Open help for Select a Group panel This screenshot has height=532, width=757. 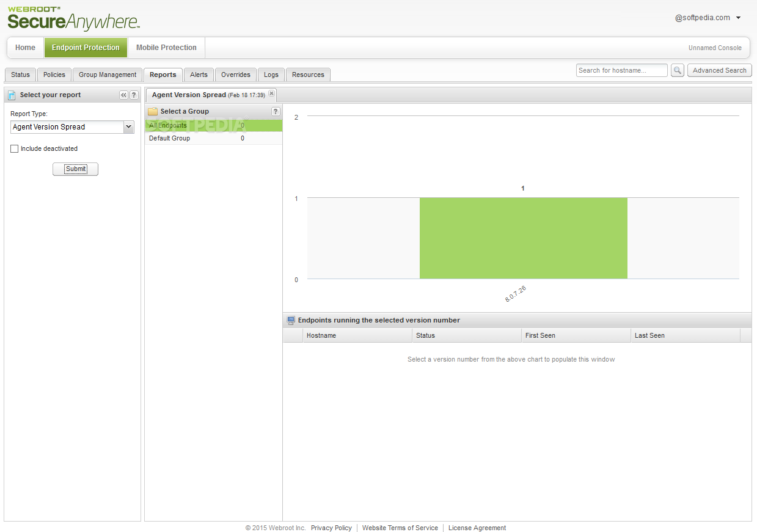point(276,111)
